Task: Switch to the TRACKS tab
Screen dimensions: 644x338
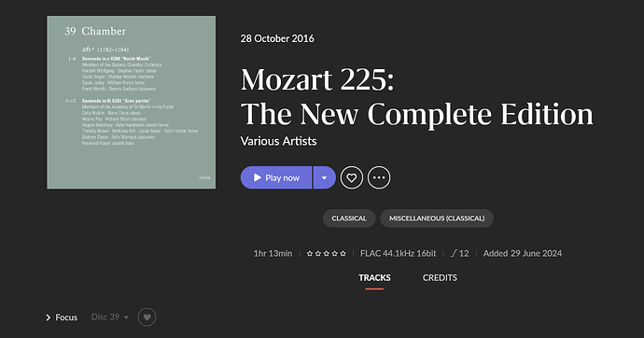Action: click(374, 278)
